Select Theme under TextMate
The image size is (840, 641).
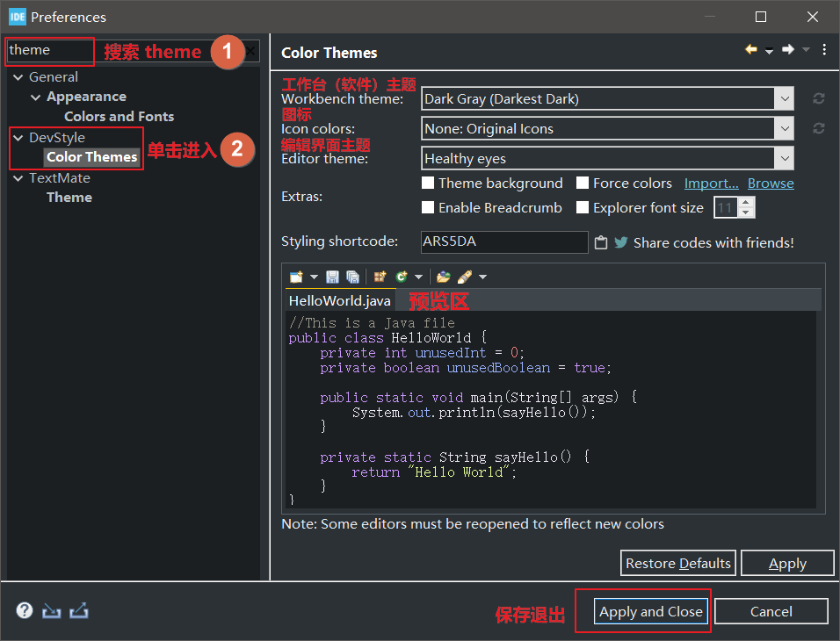click(x=69, y=198)
